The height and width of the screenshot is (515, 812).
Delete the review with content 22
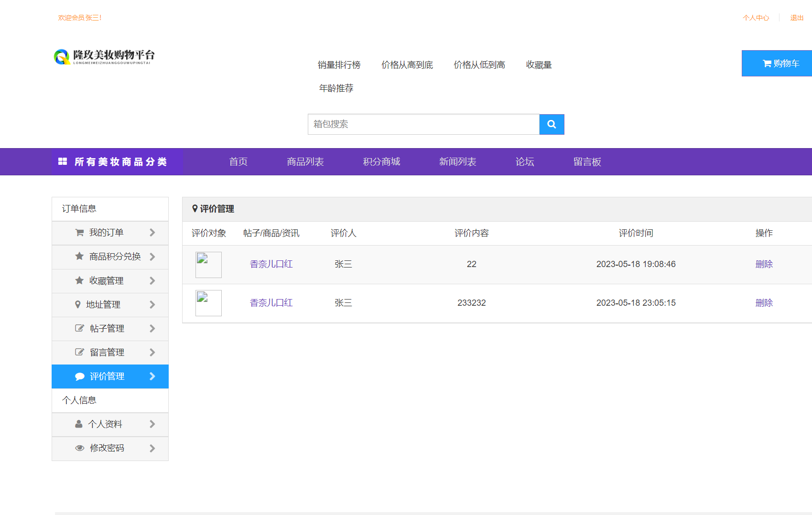[x=764, y=264]
